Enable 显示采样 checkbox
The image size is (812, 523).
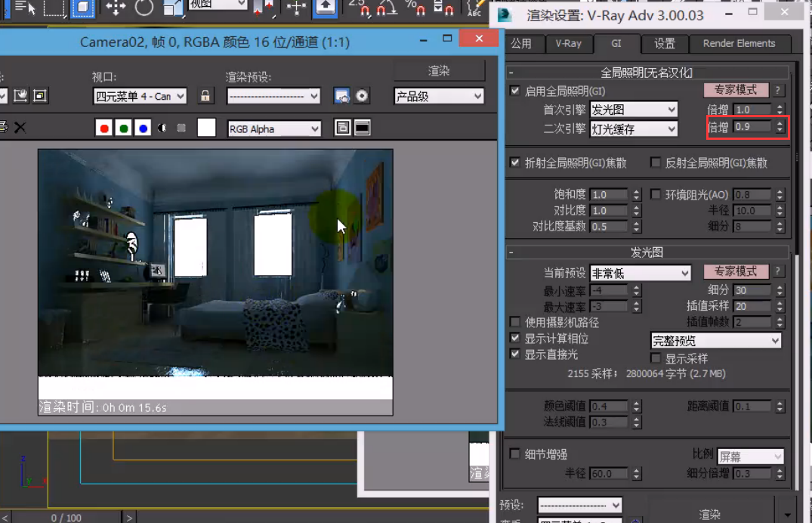pyautogui.click(x=656, y=358)
